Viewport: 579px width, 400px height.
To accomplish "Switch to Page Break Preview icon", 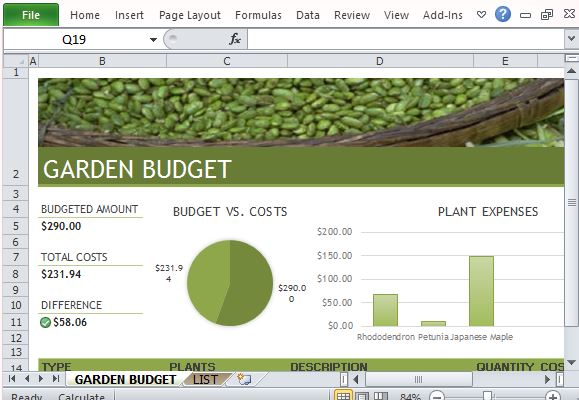I will [381, 396].
